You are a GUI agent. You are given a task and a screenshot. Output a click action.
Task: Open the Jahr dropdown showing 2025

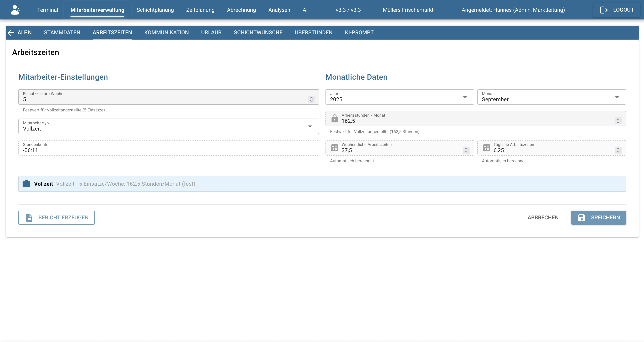[465, 97]
